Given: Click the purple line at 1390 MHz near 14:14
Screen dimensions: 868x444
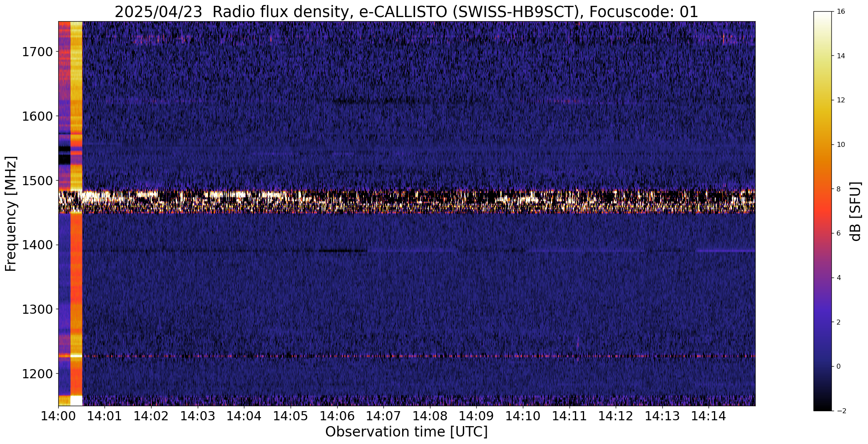Looking at the screenshot, I should point(725,251).
